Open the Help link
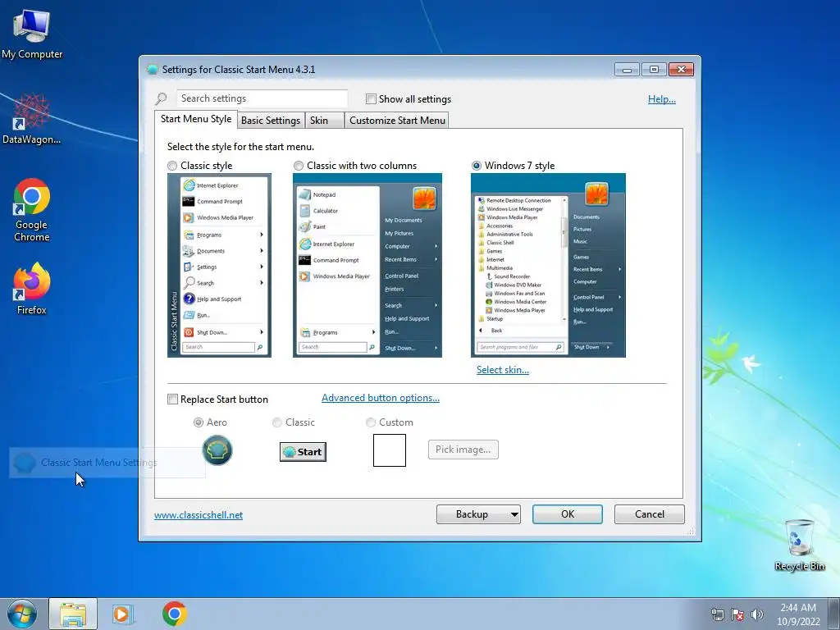 662,99
